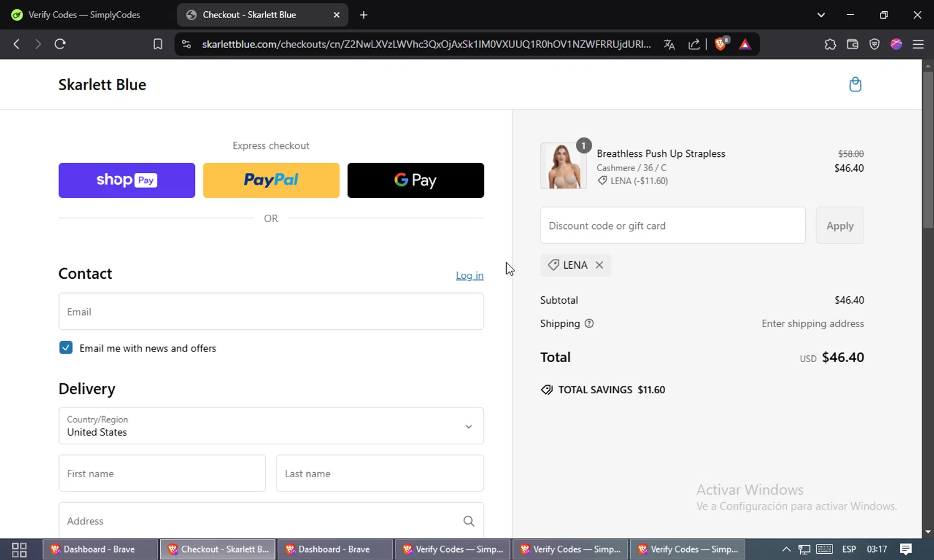Click the touch keyboard tray icon
The image size is (934, 560).
(824, 549)
